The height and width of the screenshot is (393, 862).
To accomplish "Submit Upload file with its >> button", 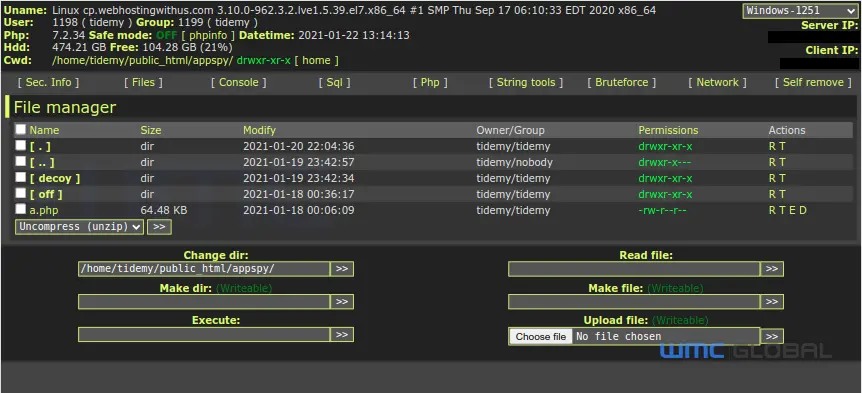I will (772, 336).
